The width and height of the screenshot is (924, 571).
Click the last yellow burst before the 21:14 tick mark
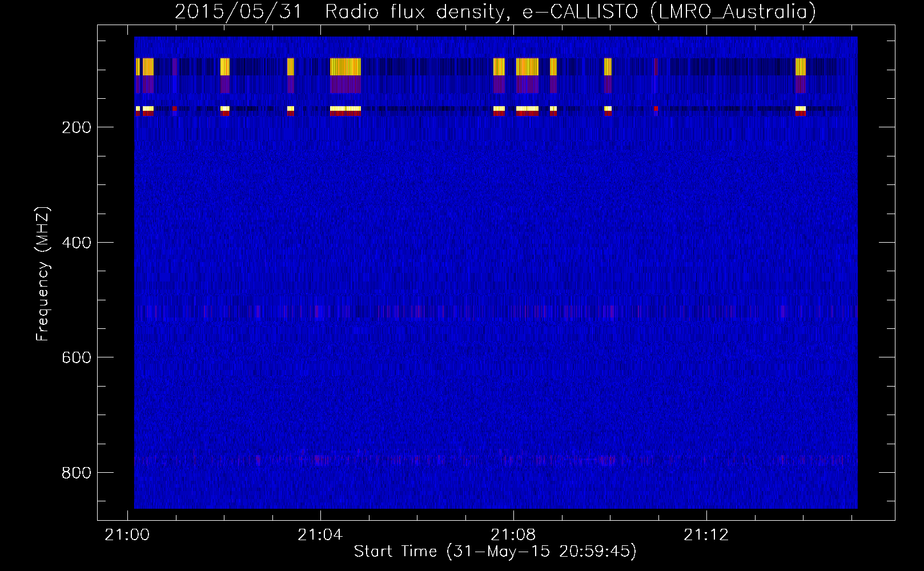[801, 67]
